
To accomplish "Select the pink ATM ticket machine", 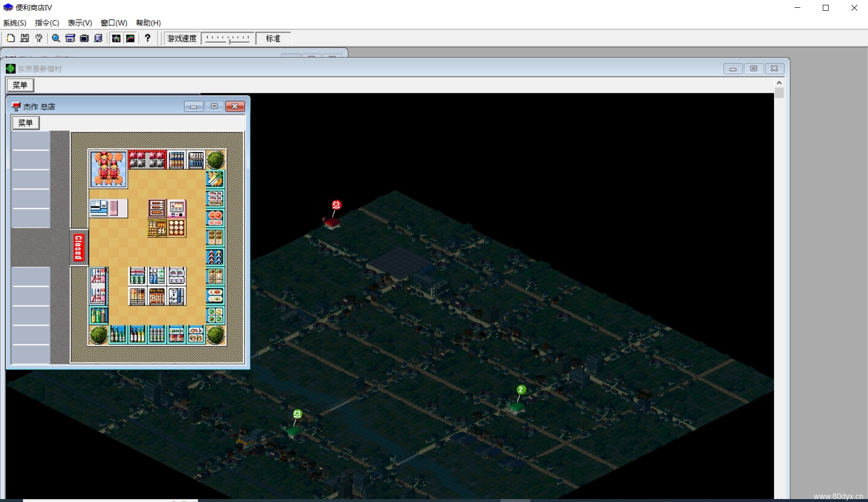I will click(177, 208).
